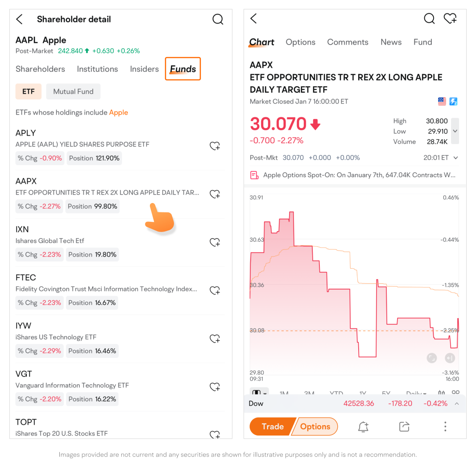Add AAPX to watchlist from funds list
The height and width of the screenshot is (468, 476).
(x=215, y=194)
